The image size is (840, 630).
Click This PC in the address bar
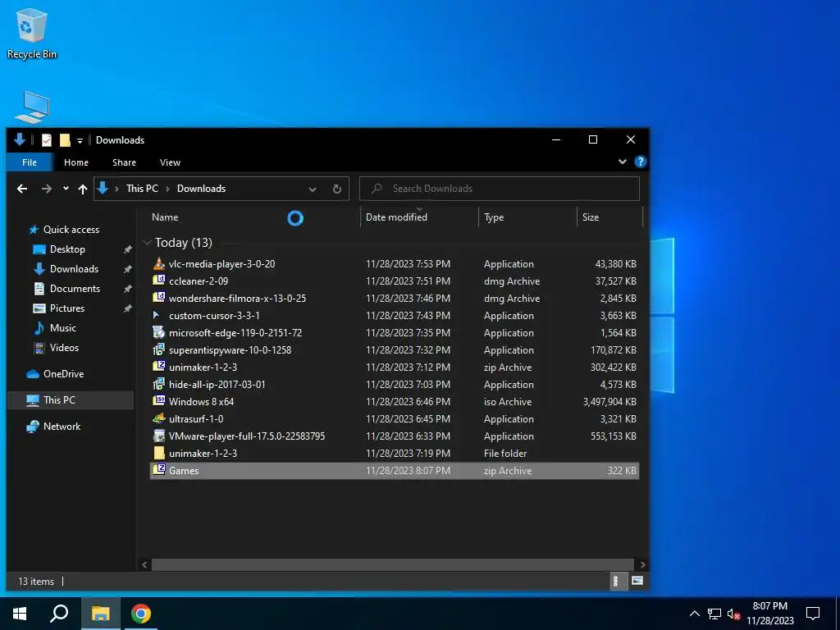(x=142, y=189)
